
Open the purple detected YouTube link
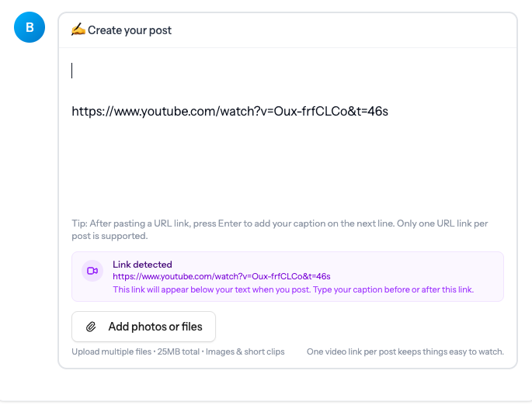coord(221,276)
